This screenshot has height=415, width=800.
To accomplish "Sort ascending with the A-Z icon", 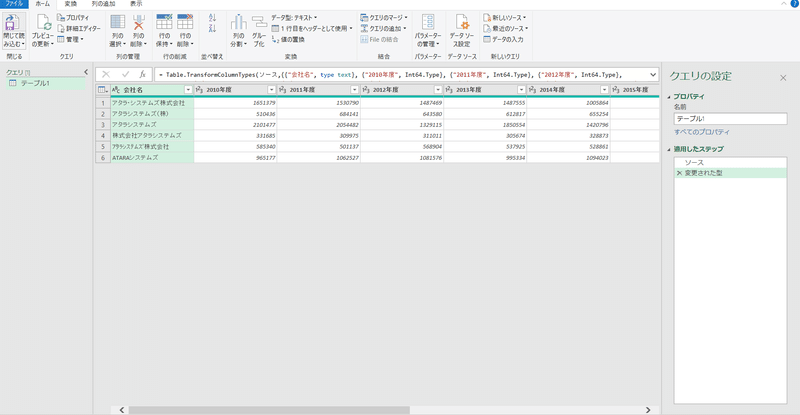I will point(212,18).
